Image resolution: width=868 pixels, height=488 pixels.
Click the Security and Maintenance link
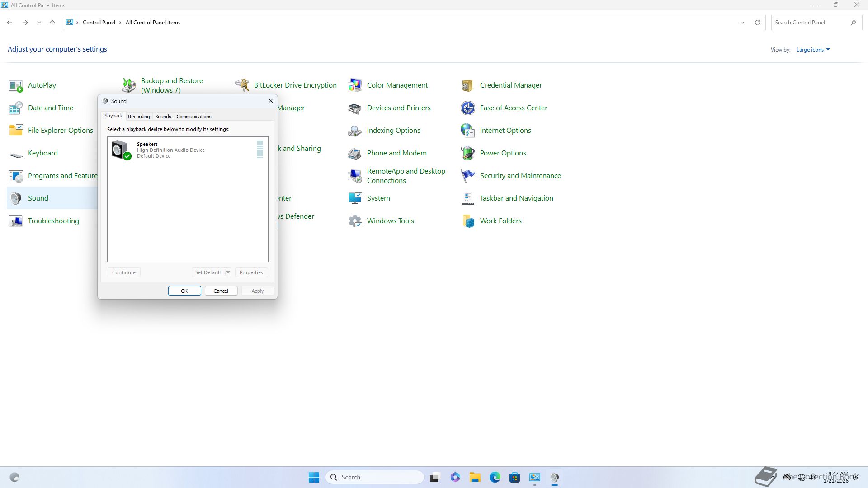(520, 176)
